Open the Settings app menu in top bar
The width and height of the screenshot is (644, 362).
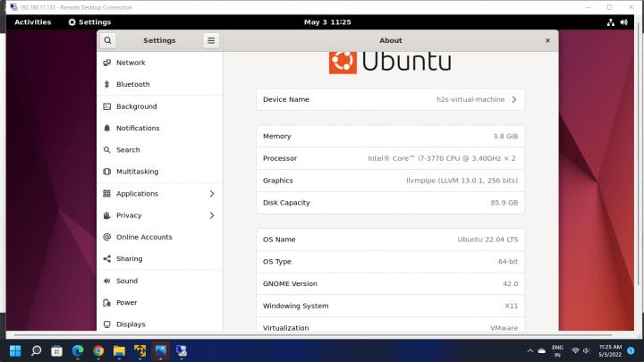(x=89, y=22)
